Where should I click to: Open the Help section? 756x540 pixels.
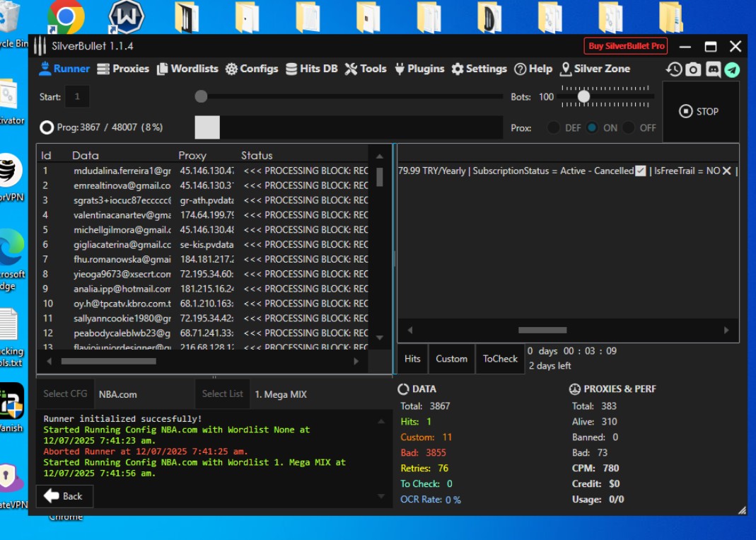pos(533,69)
